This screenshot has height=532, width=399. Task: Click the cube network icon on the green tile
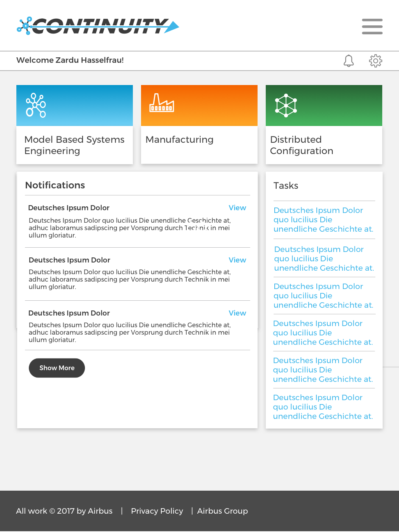click(x=286, y=105)
